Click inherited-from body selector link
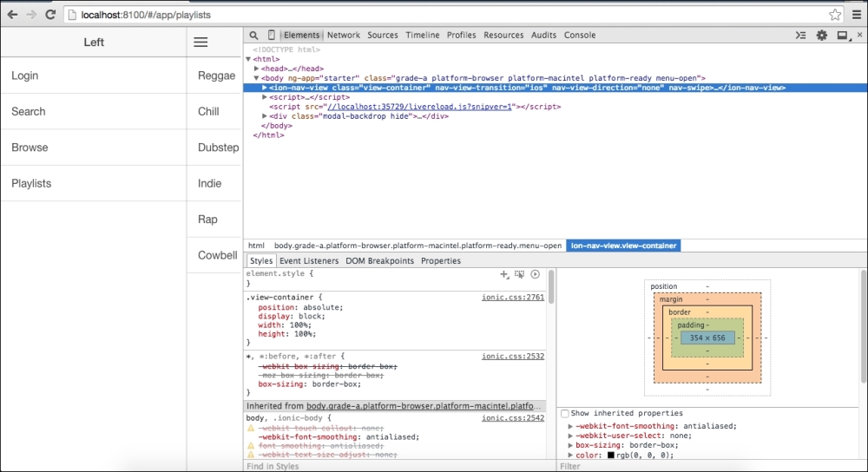The image size is (868, 472). [x=424, y=406]
